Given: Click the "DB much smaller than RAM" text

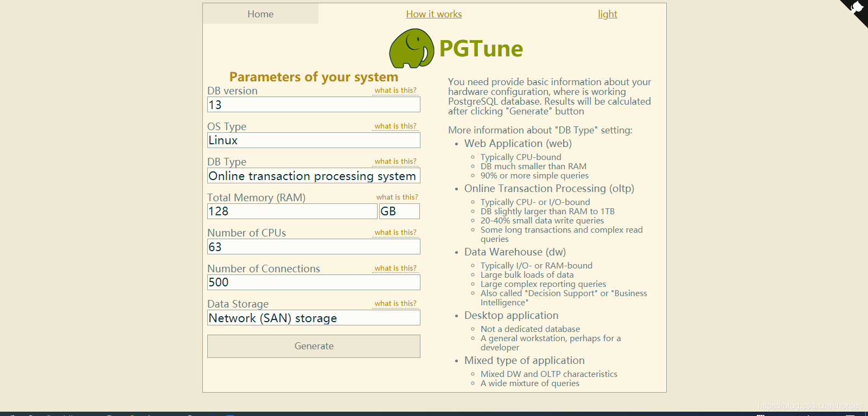Looking at the screenshot, I should point(533,167).
